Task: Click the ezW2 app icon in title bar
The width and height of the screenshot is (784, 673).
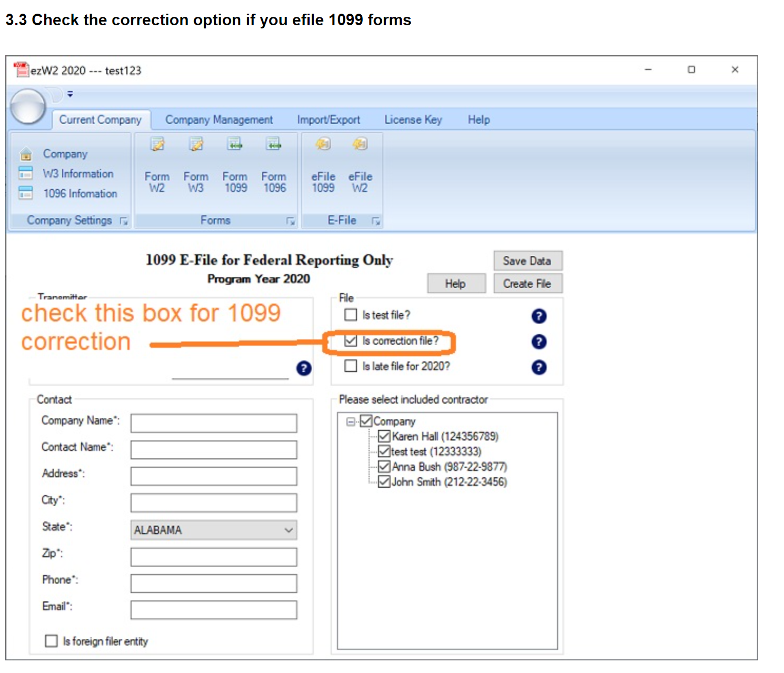Action: (22, 69)
